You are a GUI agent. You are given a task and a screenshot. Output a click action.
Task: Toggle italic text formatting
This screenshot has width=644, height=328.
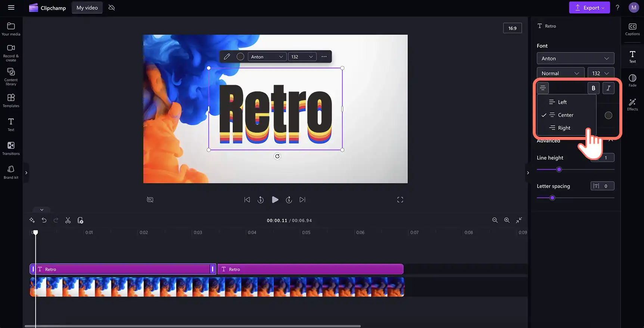[x=608, y=88]
